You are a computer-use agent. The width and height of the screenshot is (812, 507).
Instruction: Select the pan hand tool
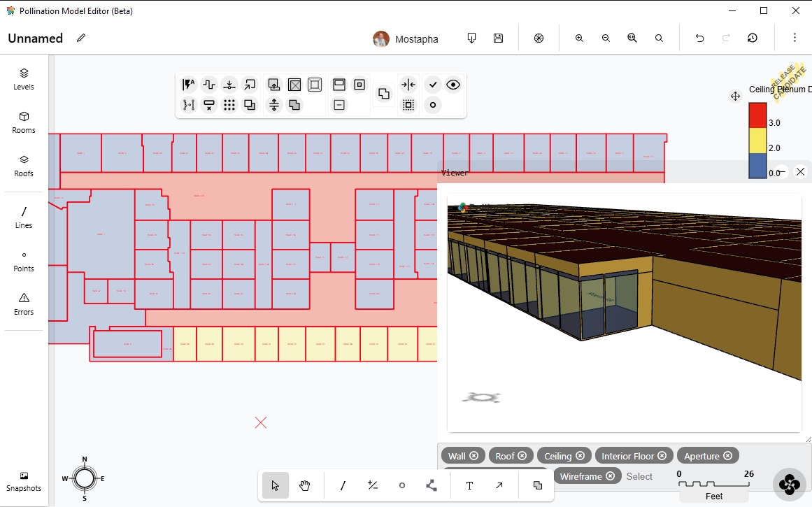pos(305,485)
